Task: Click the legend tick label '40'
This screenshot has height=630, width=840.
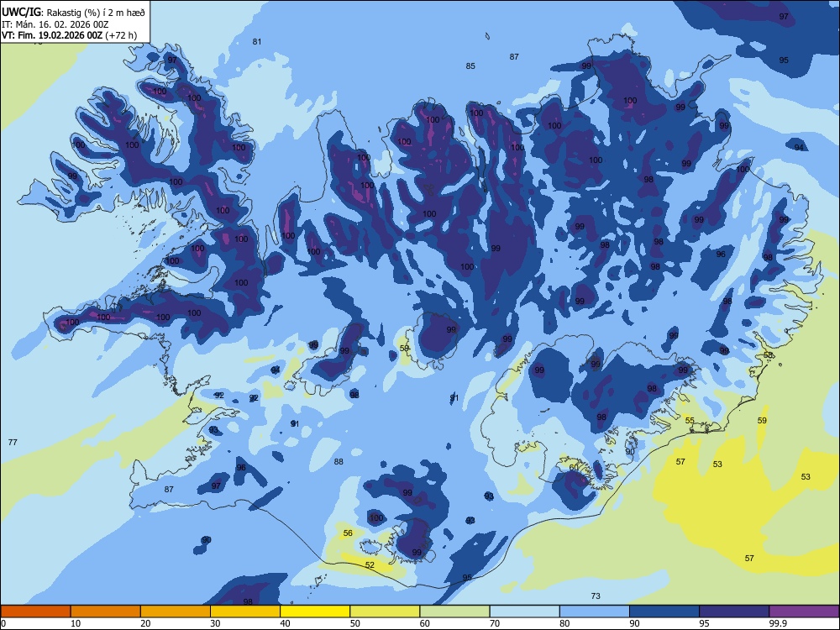Action: [x=285, y=623]
